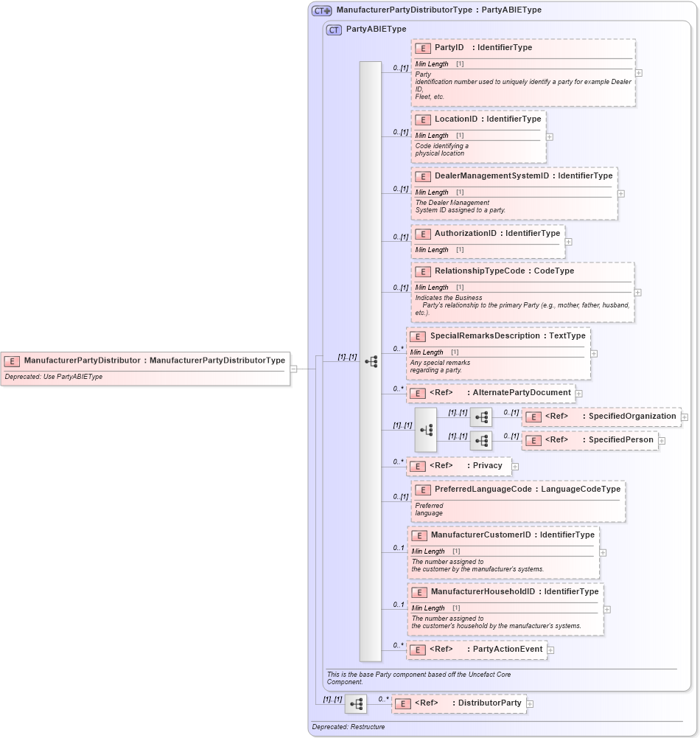700x738 pixels.
Task: Click the E icon of the Privacy reference
Action: (416, 466)
